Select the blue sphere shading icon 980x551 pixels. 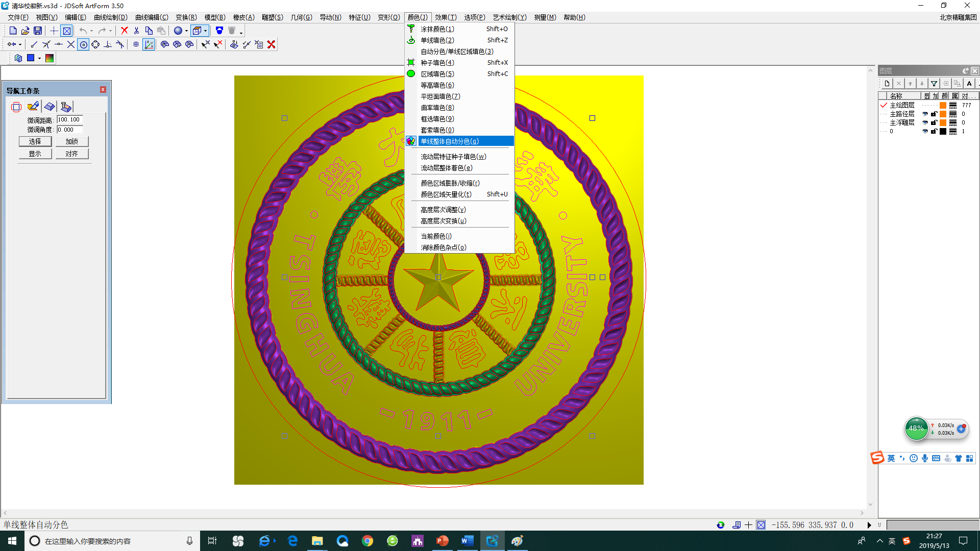coord(178,31)
